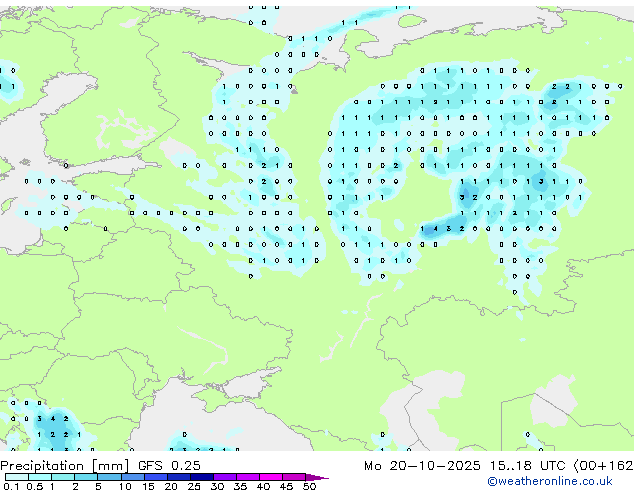Click the legend value label 45
The width and height of the screenshot is (634, 490).
click(x=286, y=486)
